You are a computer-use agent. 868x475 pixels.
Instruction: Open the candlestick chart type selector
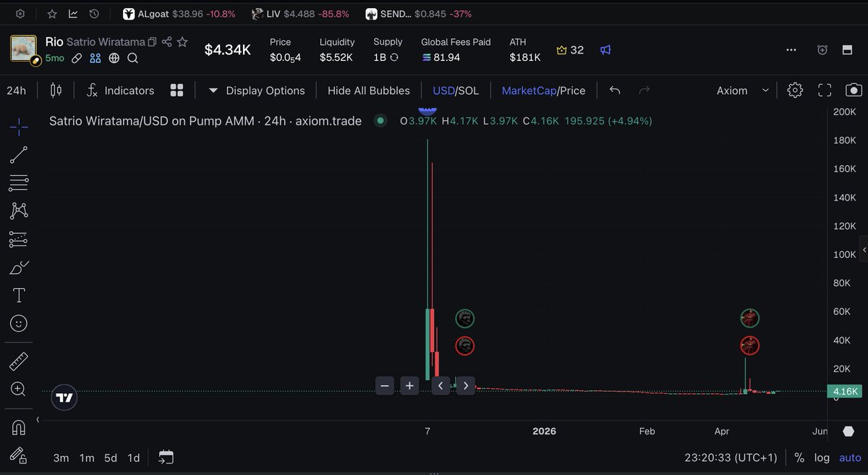coord(56,91)
